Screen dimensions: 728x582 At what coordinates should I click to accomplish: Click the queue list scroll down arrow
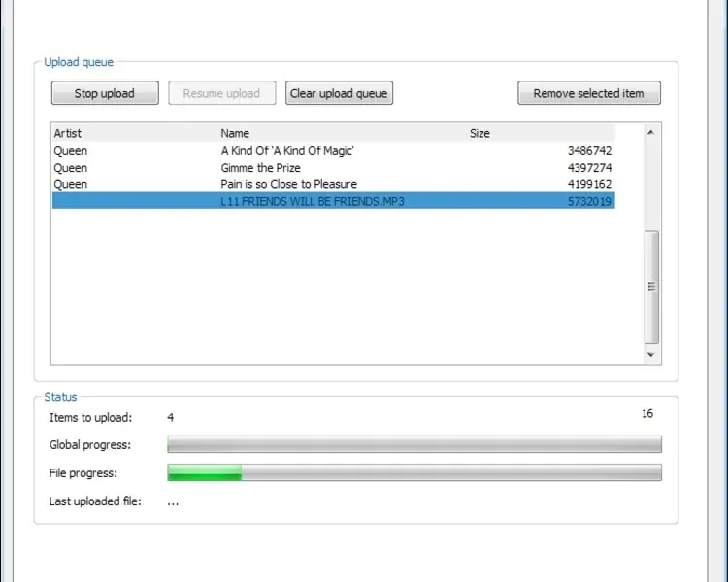pos(651,355)
